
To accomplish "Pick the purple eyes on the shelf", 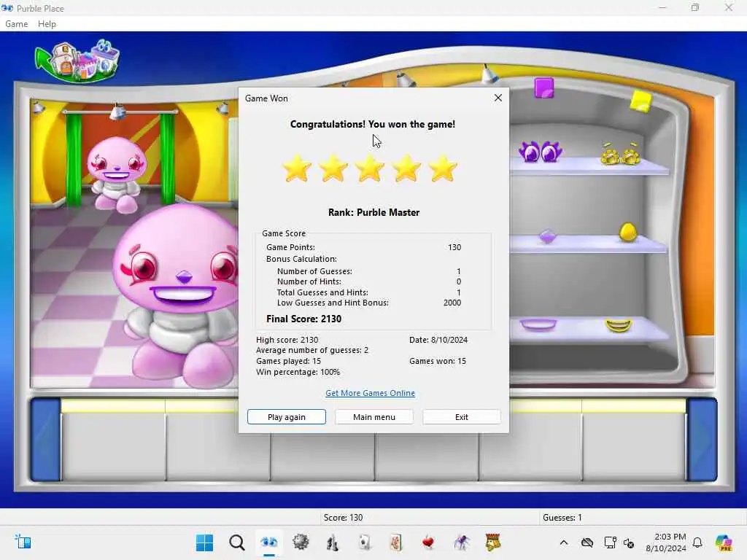I will point(541,152).
